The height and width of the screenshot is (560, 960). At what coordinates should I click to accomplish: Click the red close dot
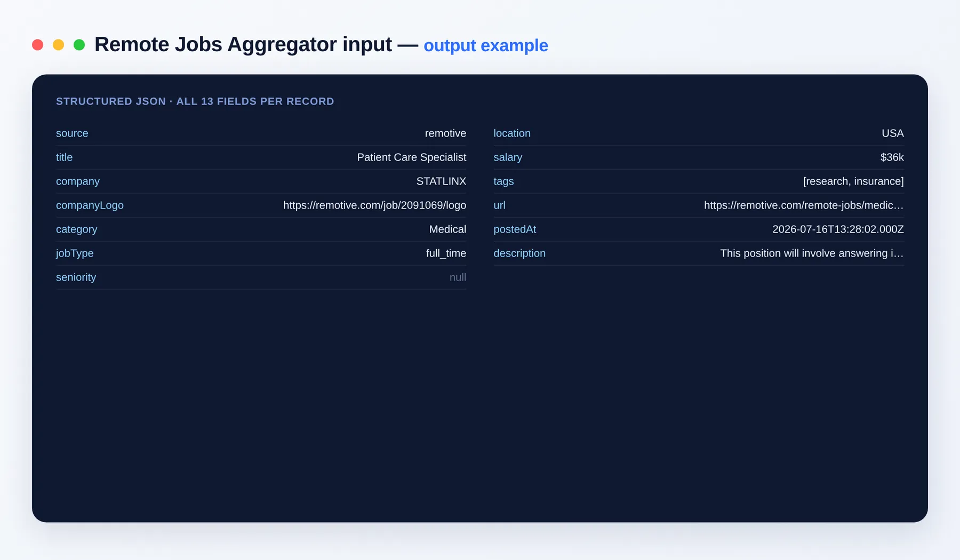37,45
